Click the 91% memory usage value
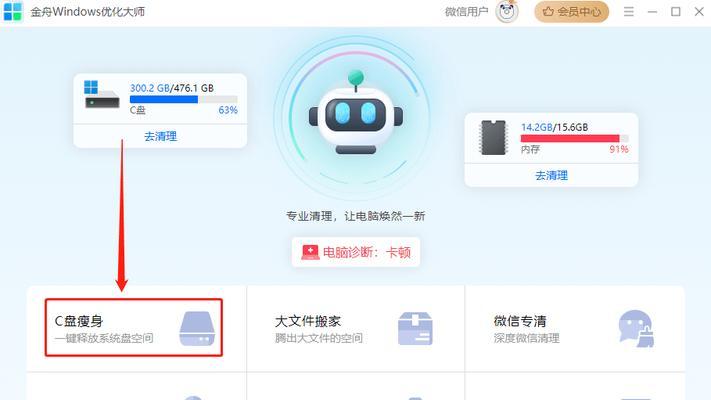The height and width of the screenshot is (400, 711). point(619,149)
